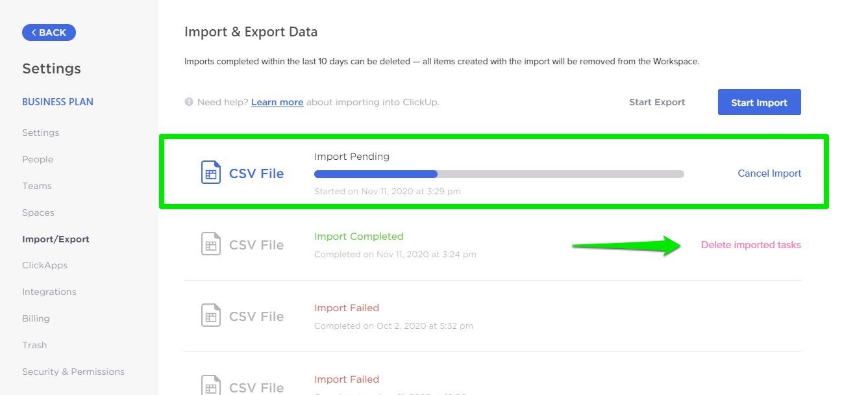Click Start Export
Viewport: 868px width, 395px height.
click(x=657, y=102)
